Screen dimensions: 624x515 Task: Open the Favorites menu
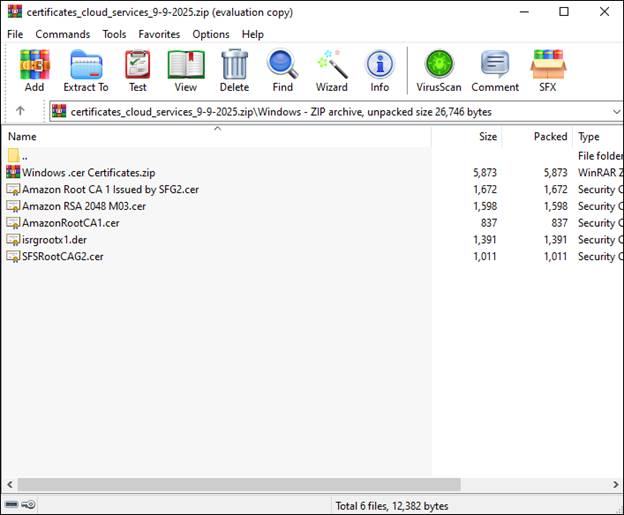click(159, 34)
